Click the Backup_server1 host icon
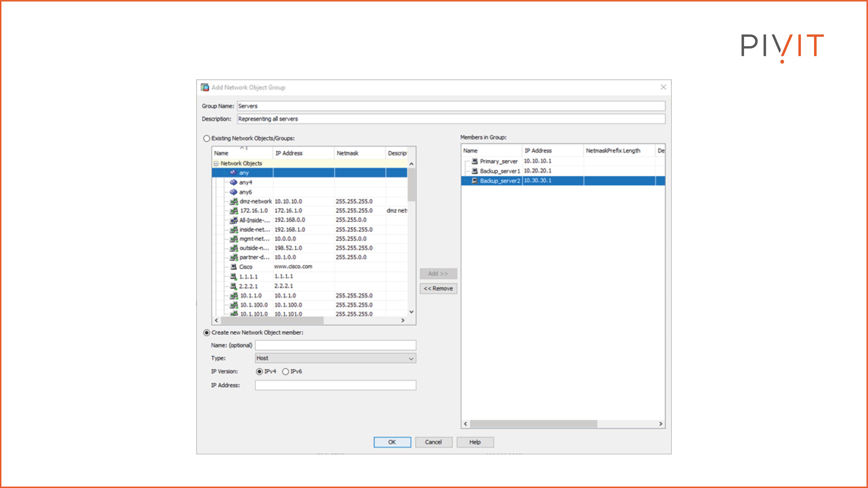Image resolution: width=868 pixels, height=488 pixels. click(x=474, y=171)
